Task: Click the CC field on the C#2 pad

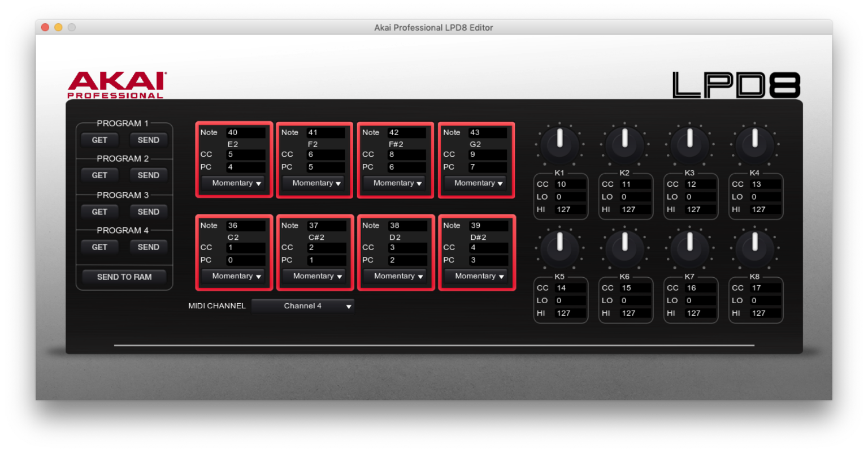Action: pyautogui.click(x=327, y=248)
